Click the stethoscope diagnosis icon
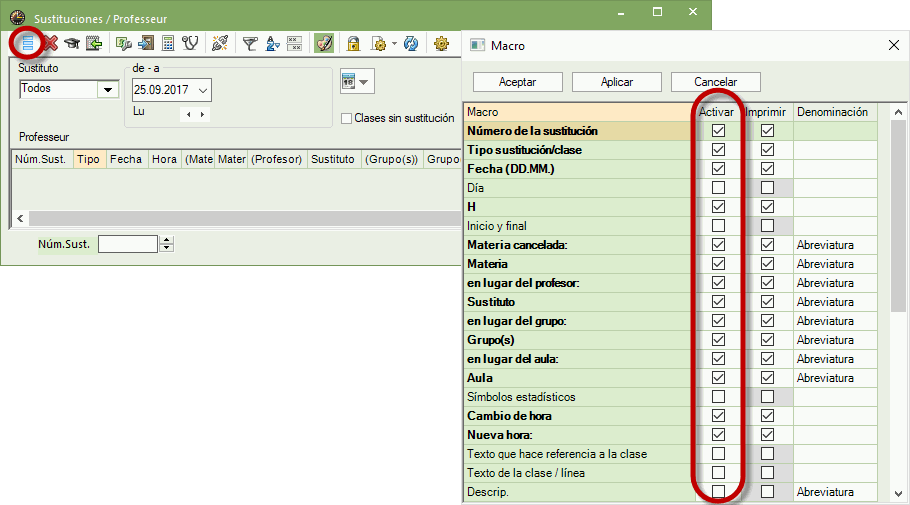Viewport: 910px width, 505px height. (190, 43)
